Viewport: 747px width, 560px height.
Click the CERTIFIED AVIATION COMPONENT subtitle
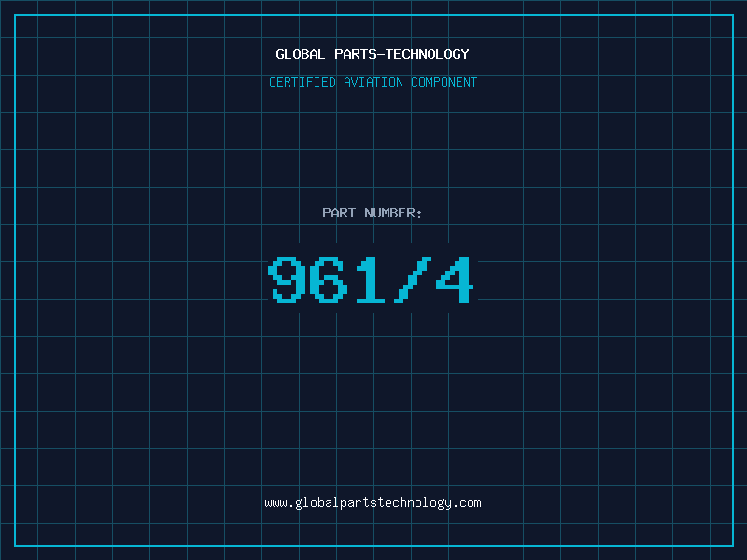point(373,82)
